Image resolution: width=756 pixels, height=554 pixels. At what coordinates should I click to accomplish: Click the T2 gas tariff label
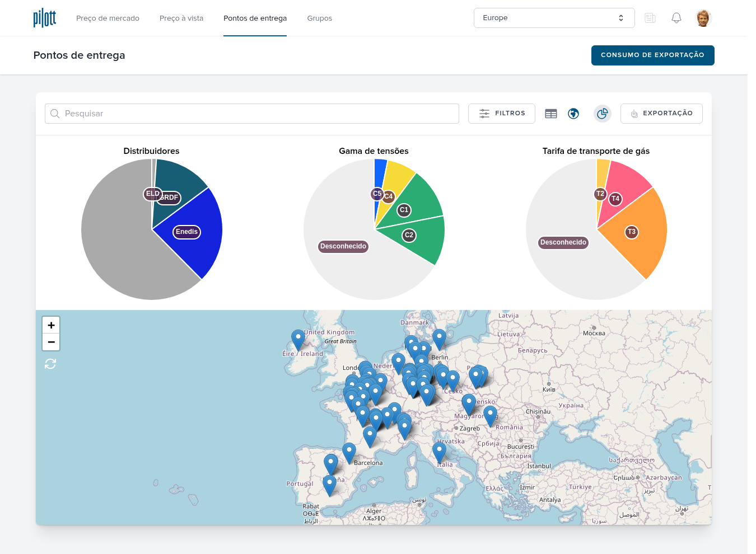600,194
